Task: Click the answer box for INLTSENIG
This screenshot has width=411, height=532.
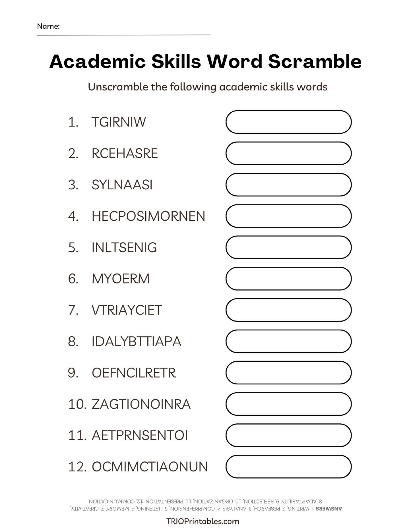Action: tap(288, 247)
